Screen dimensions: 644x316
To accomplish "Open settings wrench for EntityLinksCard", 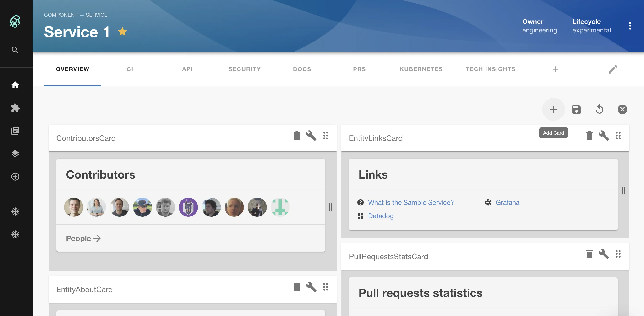I will click(x=604, y=136).
